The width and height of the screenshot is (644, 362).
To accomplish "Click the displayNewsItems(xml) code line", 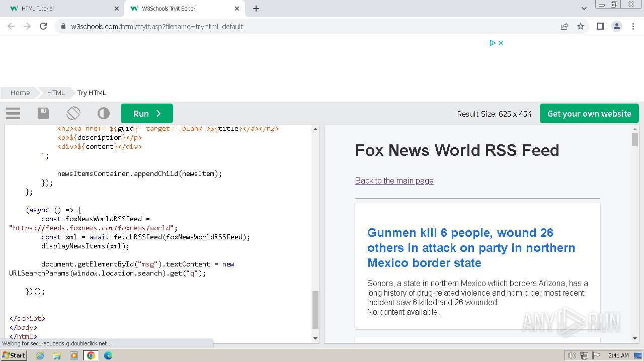I will tap(85, 246).
